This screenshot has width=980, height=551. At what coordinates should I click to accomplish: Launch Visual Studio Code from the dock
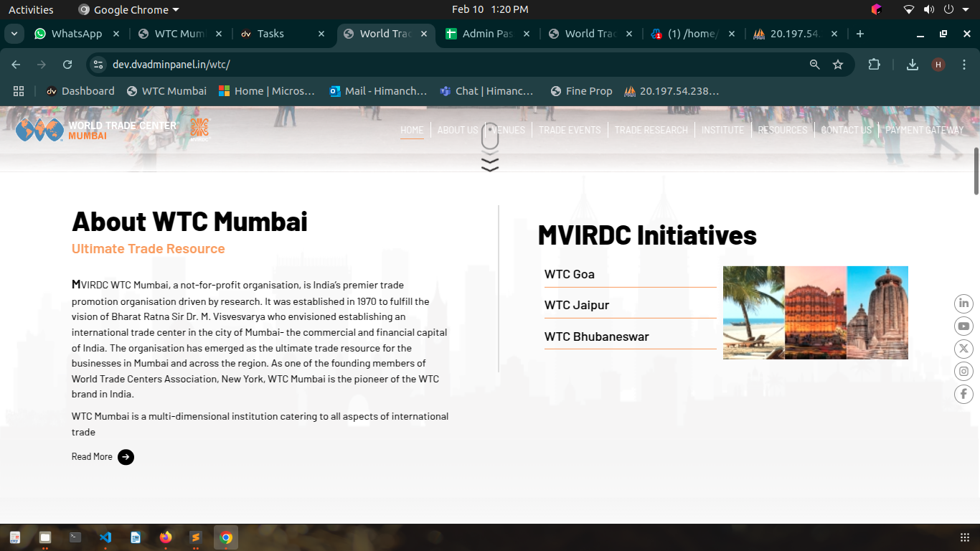105,537
